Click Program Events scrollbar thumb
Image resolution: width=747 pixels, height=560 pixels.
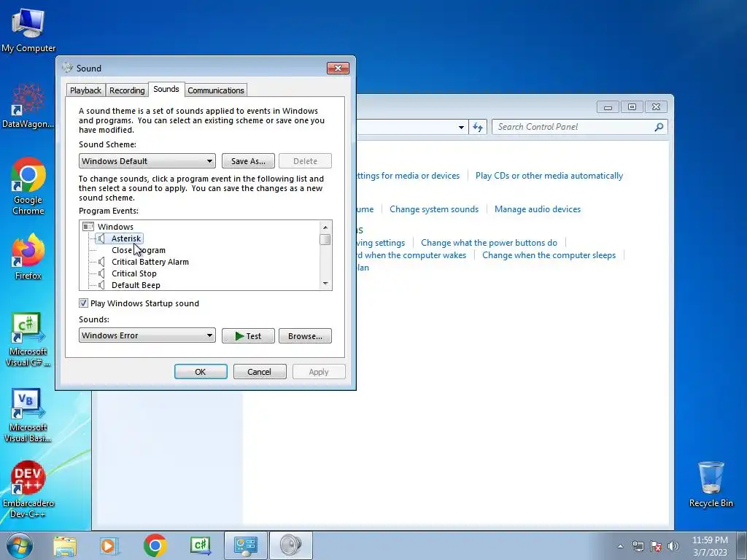[x=325, y=239]
